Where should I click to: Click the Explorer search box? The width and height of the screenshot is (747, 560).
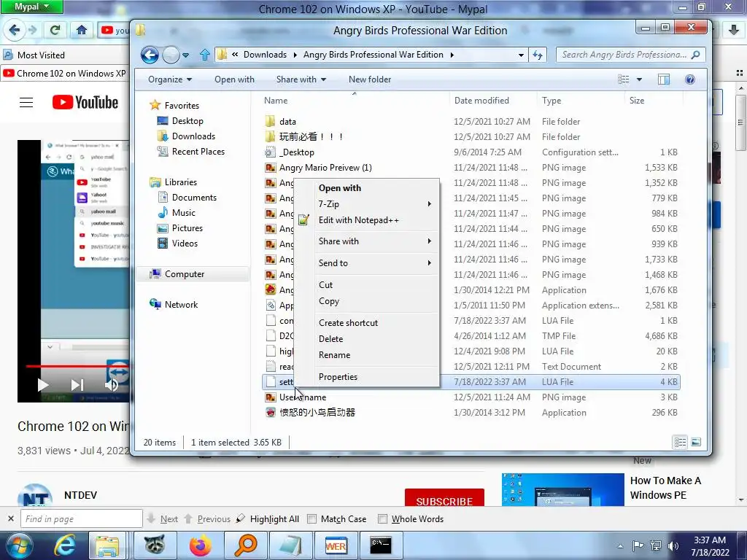(630, 55)
